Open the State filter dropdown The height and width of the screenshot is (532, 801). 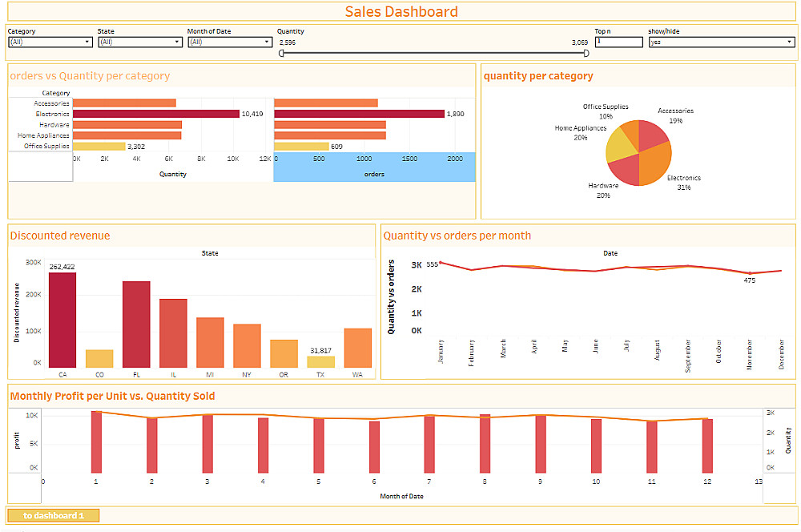point(140,42)
